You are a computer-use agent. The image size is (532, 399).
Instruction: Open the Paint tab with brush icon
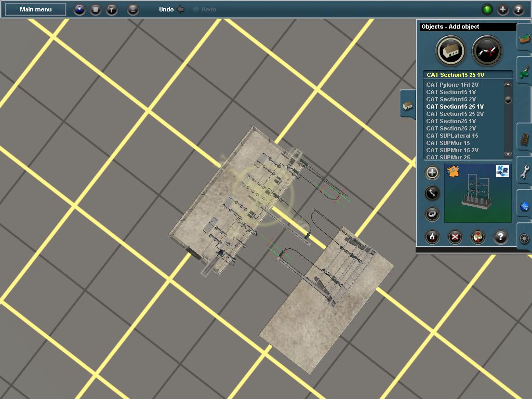click(524, 71)
